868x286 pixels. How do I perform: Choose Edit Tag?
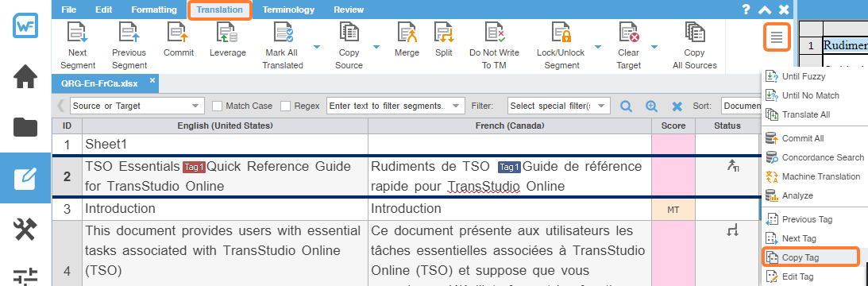coord(797,276)
